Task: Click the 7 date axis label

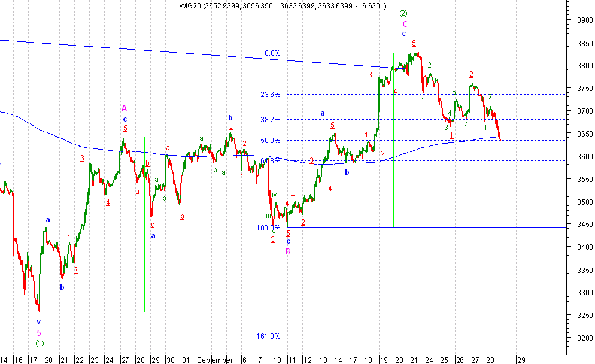Action: pos(260,360)
